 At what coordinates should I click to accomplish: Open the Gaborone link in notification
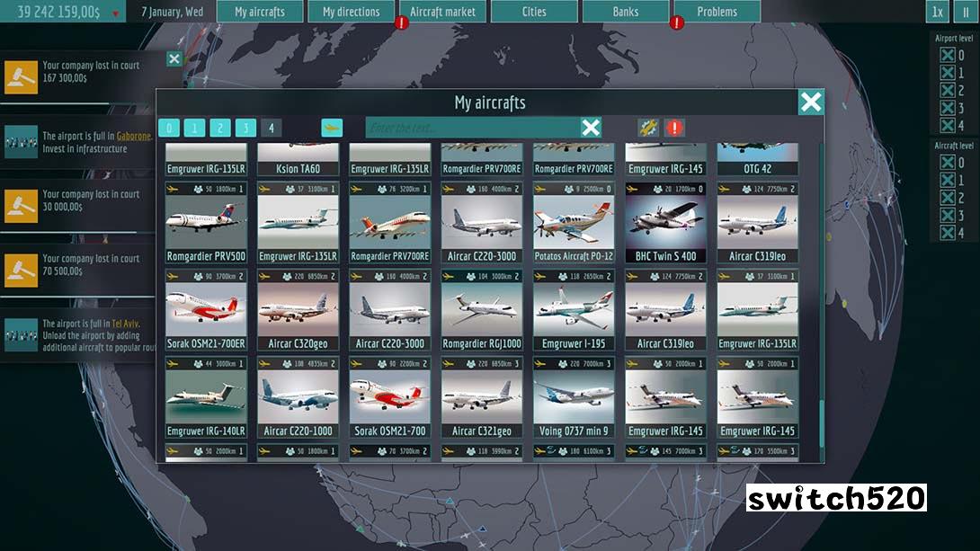coord(134,137)
